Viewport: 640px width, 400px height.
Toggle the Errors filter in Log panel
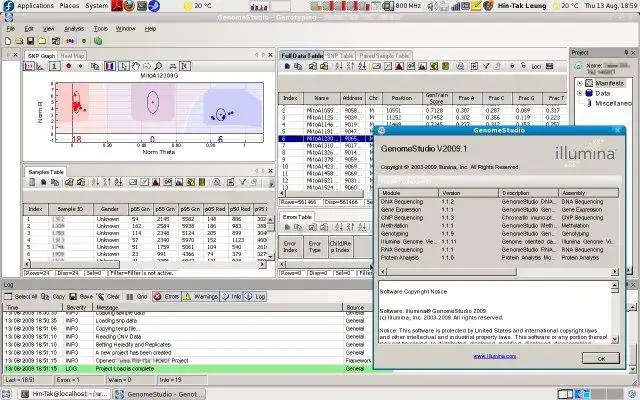[x=166, y=297]
